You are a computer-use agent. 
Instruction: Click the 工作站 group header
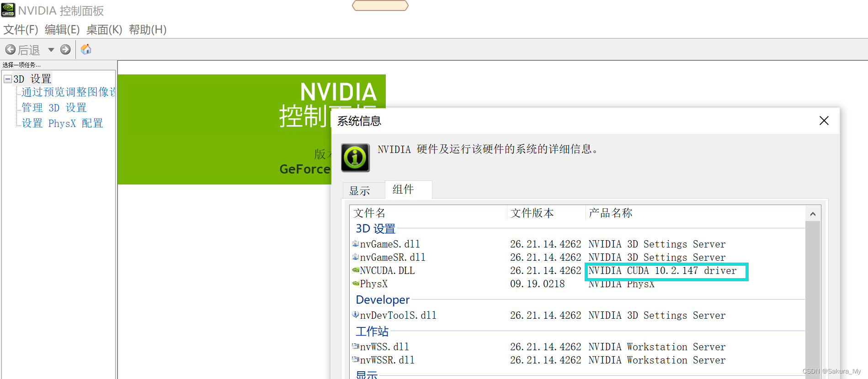point(372,331)
